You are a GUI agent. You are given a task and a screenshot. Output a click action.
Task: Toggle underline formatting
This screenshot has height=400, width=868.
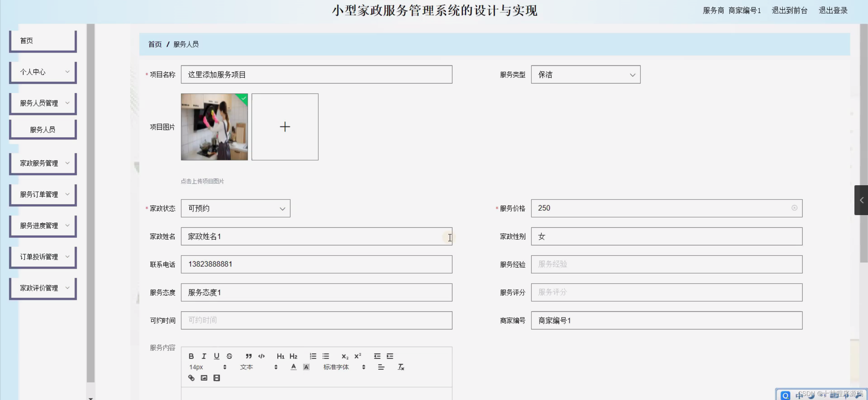tap(216, 356)
